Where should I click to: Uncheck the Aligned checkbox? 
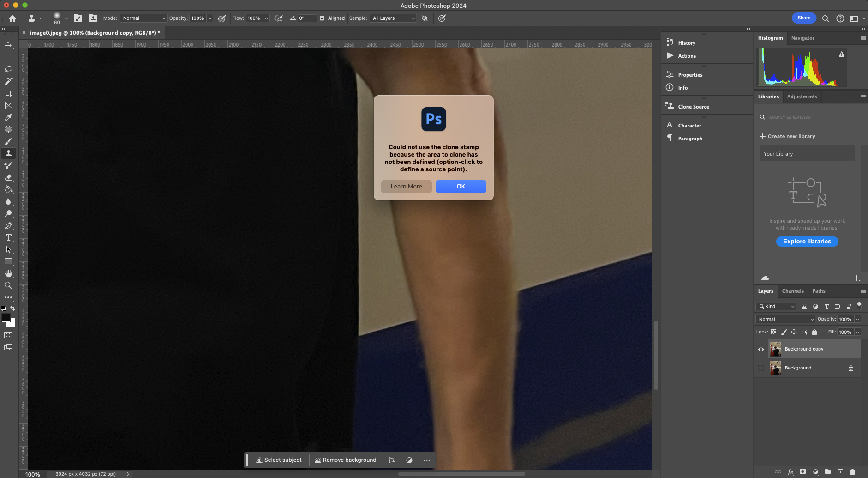click(x=322, y=18)
